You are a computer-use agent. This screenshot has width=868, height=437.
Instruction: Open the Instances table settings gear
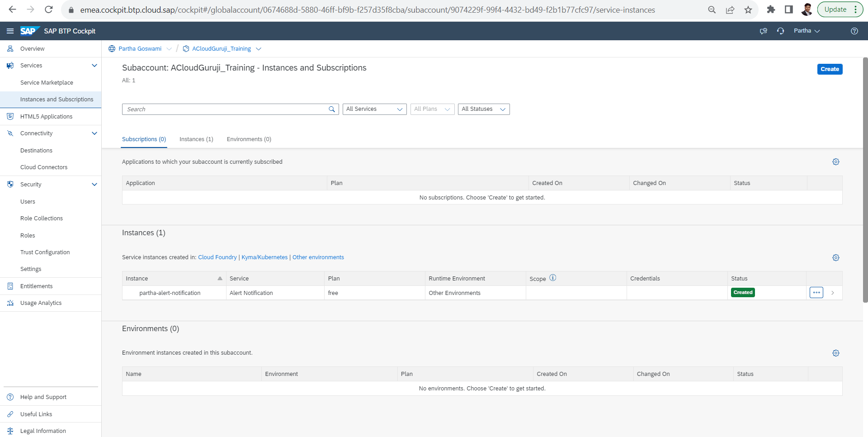pos(835,257)
